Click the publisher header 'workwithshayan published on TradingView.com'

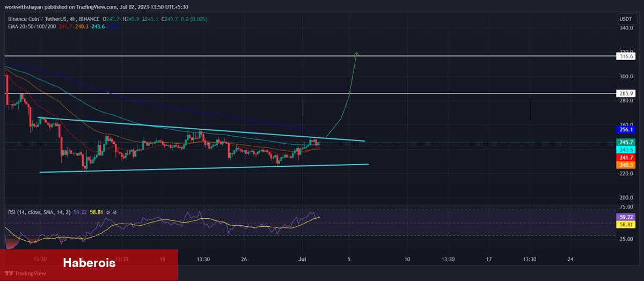click(x=62, y=8)
